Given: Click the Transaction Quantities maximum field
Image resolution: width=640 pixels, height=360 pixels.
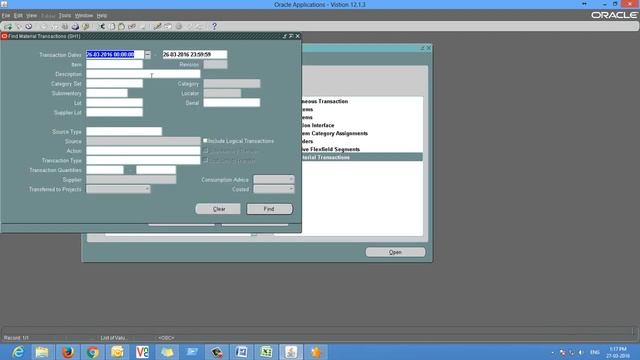Looking at the screenshot, I should [156, 170].
